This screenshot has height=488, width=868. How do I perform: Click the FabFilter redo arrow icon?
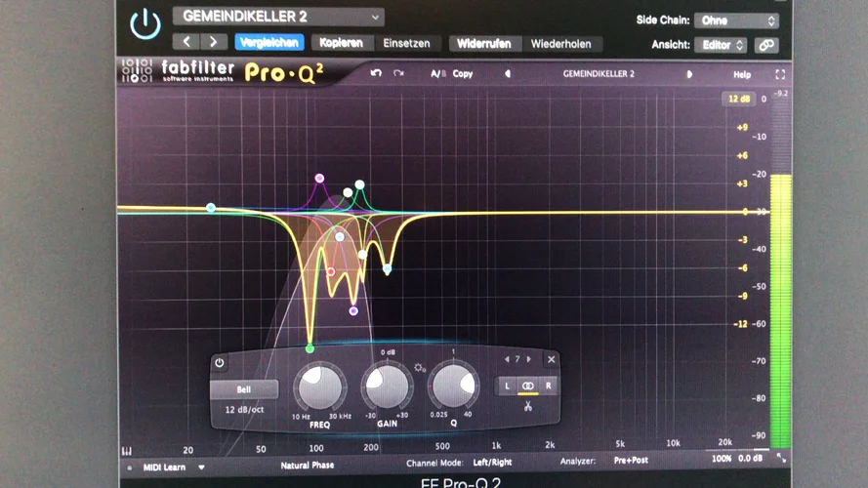pos(398,73)
